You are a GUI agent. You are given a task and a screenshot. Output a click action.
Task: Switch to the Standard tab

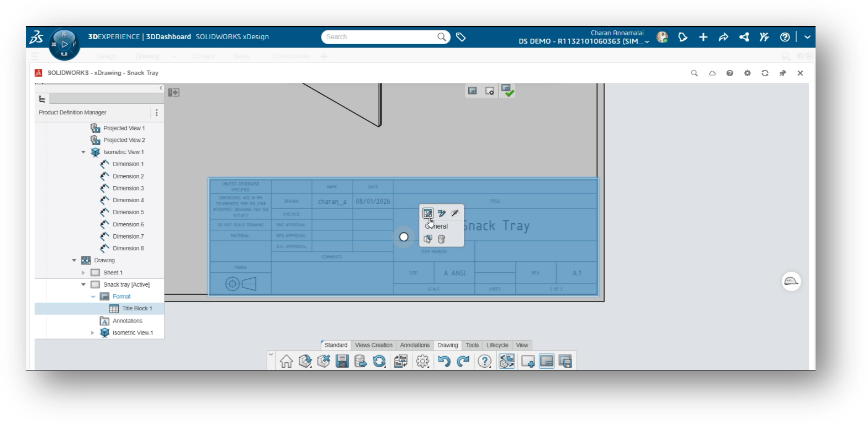(x=336, y=345)
